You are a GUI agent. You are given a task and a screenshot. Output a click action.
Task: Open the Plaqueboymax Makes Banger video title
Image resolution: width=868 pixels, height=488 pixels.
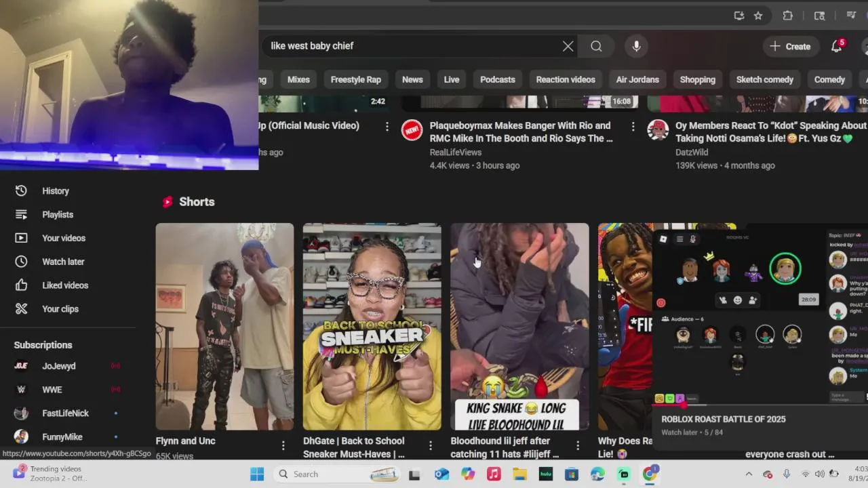pyautogui.click(x=521, y=131)
